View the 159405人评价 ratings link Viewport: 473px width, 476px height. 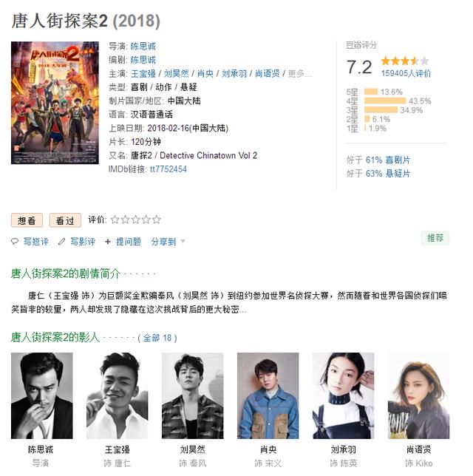pos(406,73)
